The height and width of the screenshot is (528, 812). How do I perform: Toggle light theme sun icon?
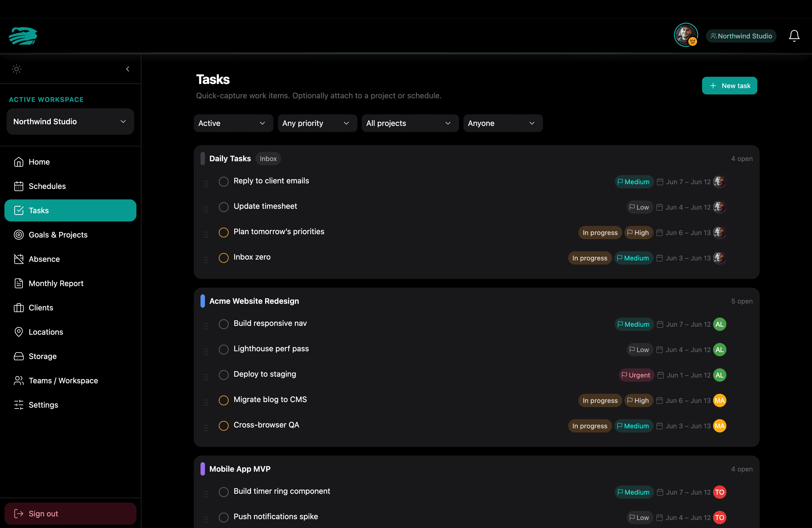click(16, 69)
